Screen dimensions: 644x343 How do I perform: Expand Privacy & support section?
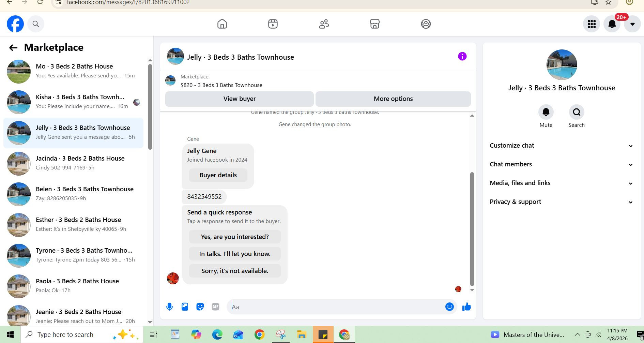pos(562,202)
